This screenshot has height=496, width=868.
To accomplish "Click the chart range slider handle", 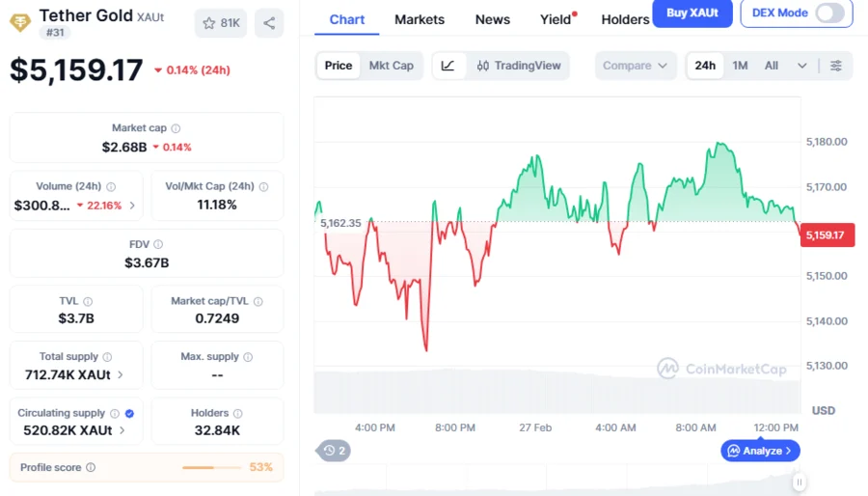I will point(799,482).
